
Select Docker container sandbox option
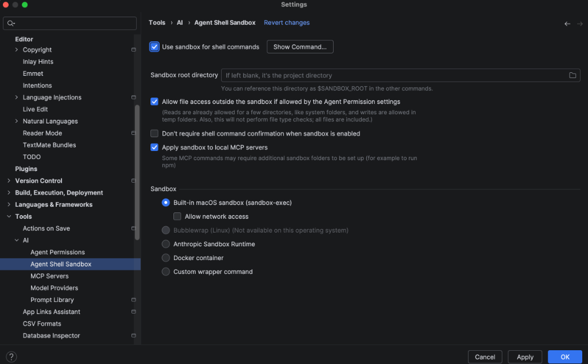coord(166,258)
